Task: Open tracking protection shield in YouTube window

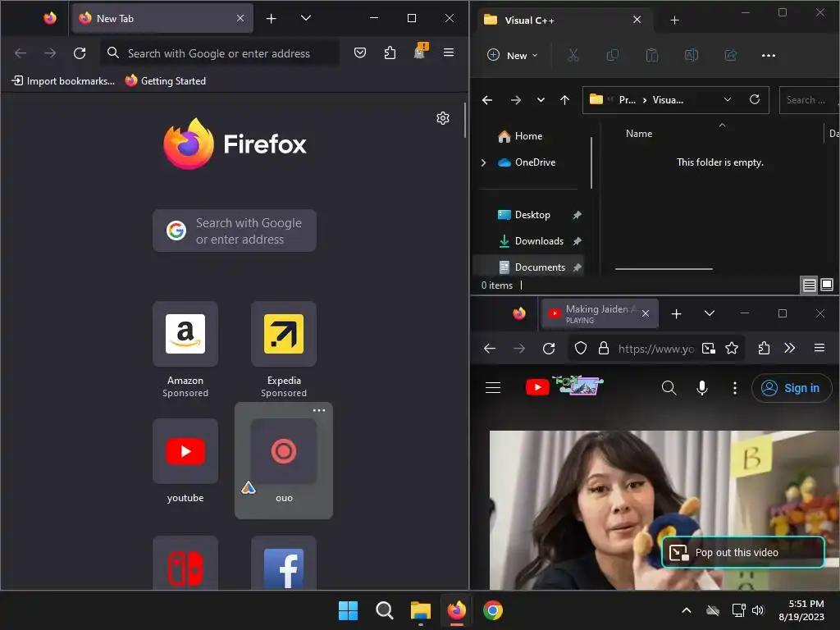Action: coord(581,348)
